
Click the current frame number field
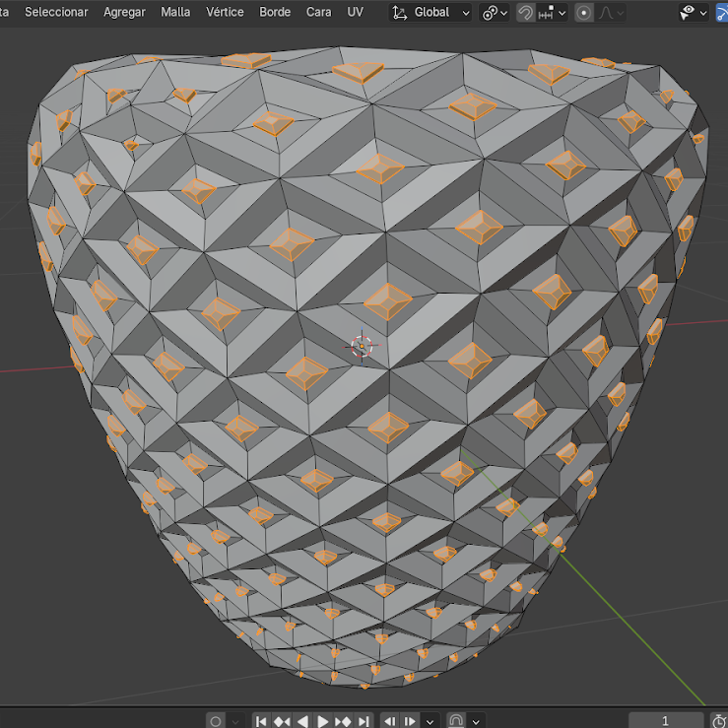(x=666, y=721)
